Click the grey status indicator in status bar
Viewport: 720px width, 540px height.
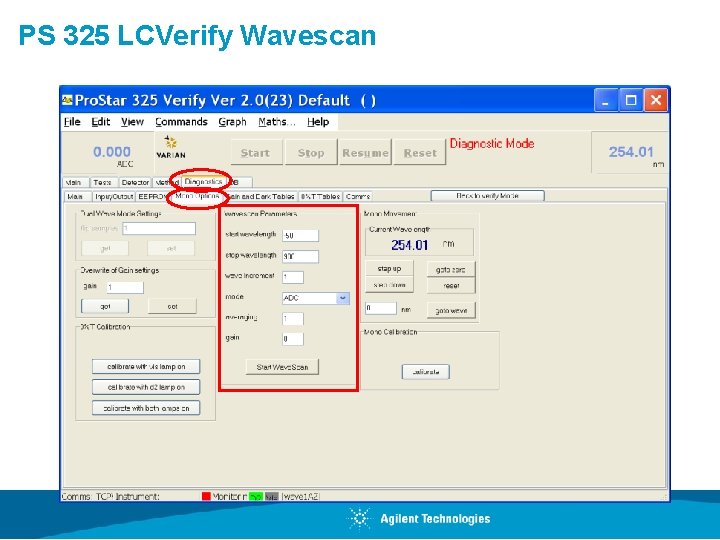(271, 496)
